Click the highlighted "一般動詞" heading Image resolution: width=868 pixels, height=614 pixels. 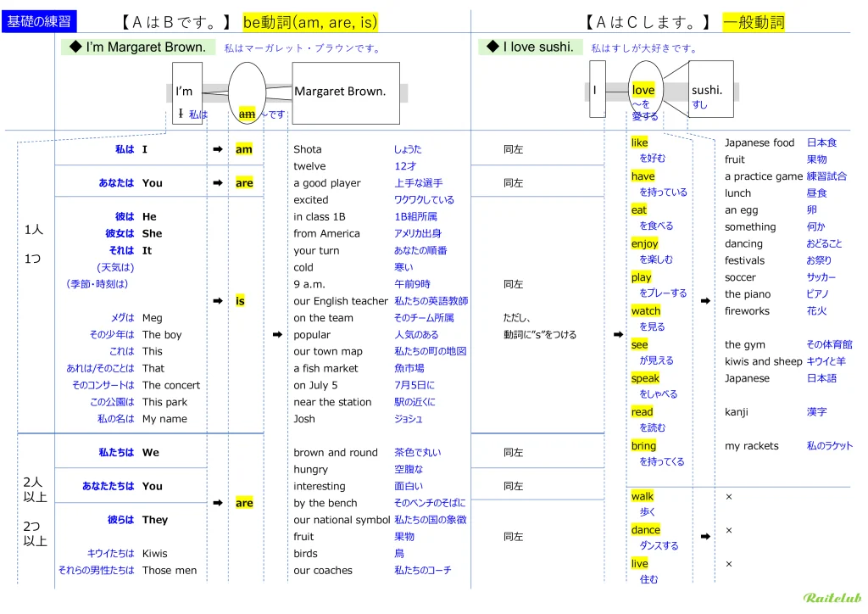pos(754,23)
